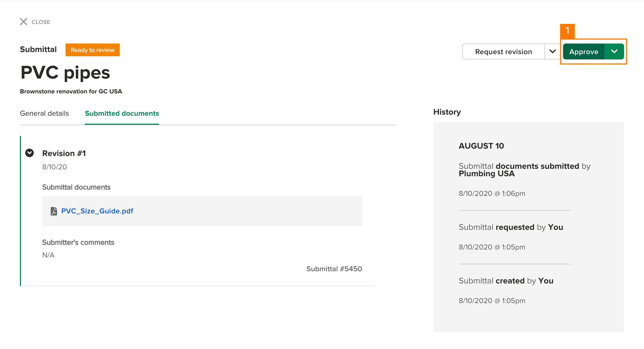Click the 8/10/20 revision date
Image resolution: width=644 pixels, height=349 pixels.
tap(54, 167)
